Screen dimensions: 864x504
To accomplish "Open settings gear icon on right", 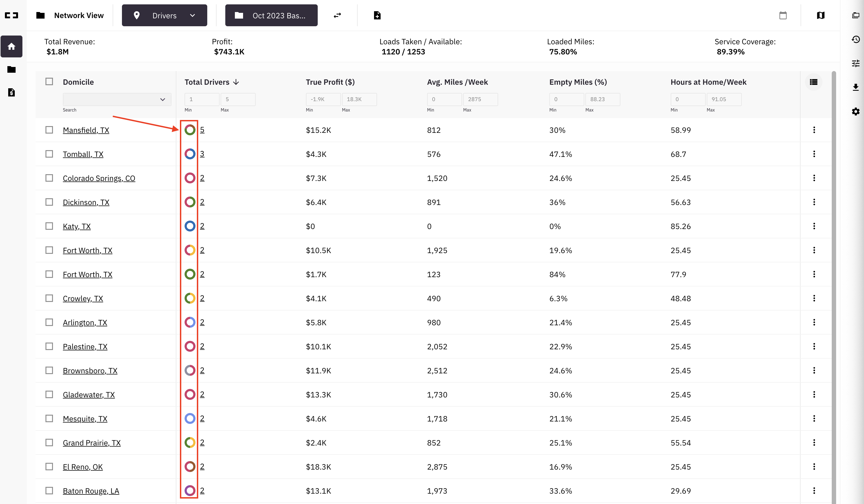I will click(x=856, y=111).
